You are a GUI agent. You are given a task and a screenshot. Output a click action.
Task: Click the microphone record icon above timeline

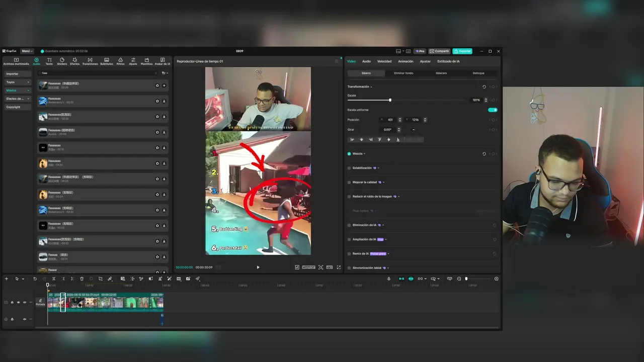click(x=388, y=279)
